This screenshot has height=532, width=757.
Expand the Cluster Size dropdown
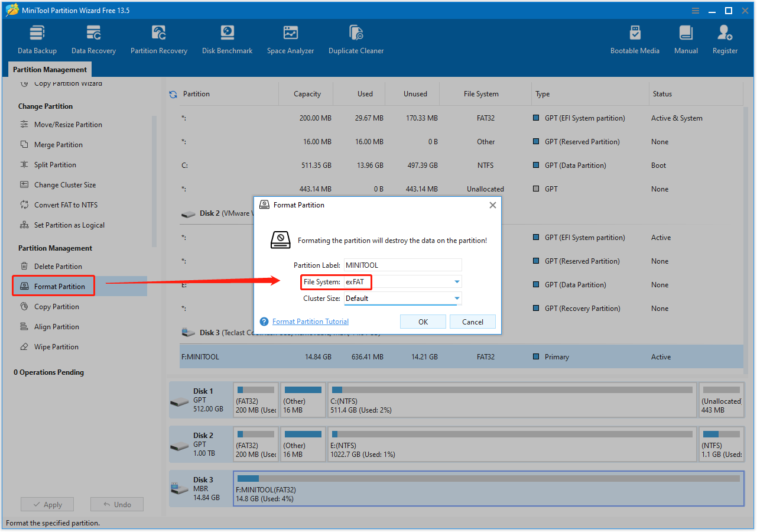[456, 299]
